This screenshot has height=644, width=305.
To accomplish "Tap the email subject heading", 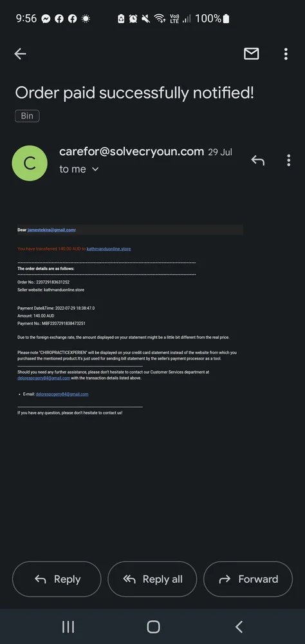I will click(134, 93).
